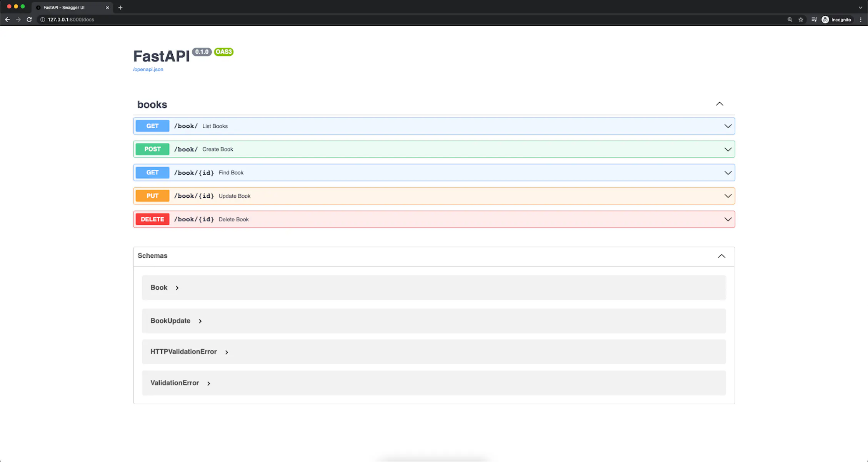Viewport: 868px width, 462px height.
Task: Click the PUT method badge
Action: [x=152, y=196]
